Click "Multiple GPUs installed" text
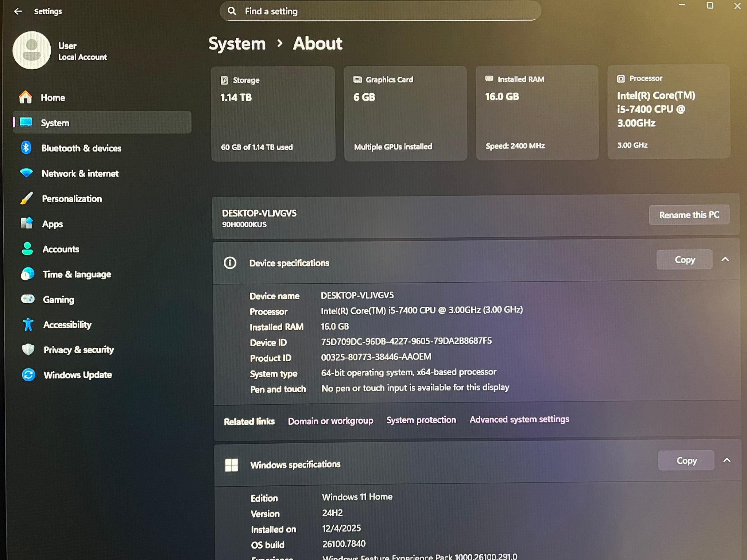 click(x=393, y=147)
